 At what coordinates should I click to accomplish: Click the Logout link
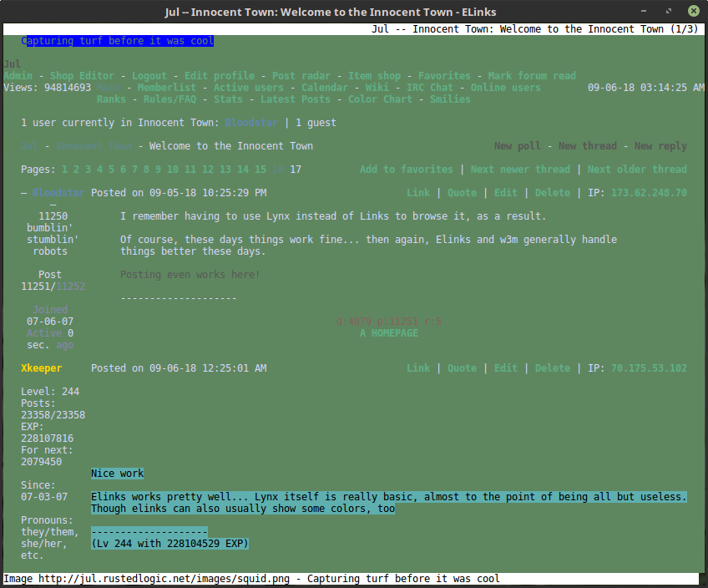[149, 76]
